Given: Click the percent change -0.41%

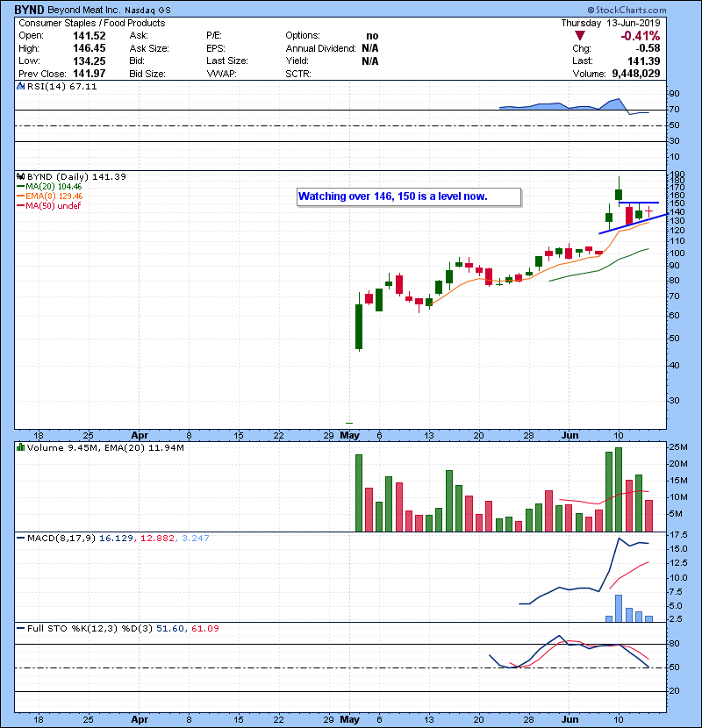Looking at the screenshot, I should coord(641,36).
